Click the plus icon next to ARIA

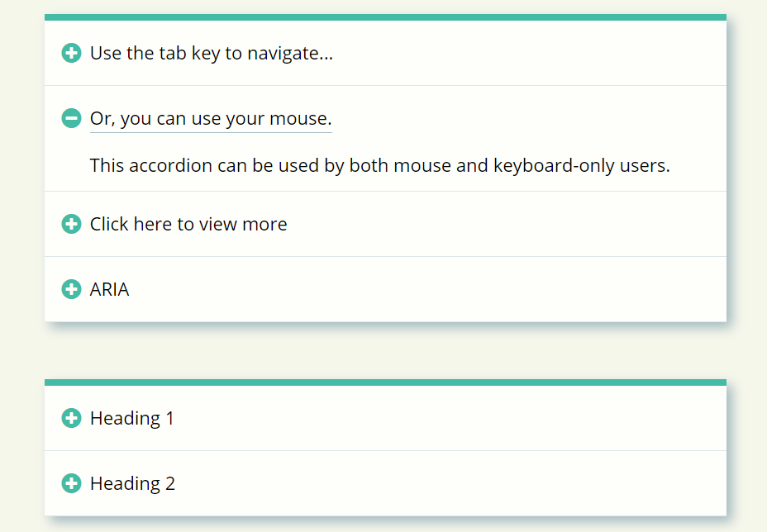coord(72,289)
